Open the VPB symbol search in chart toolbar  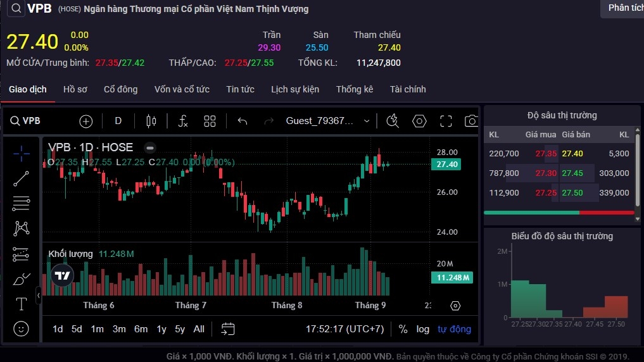(x=25, y=121)
